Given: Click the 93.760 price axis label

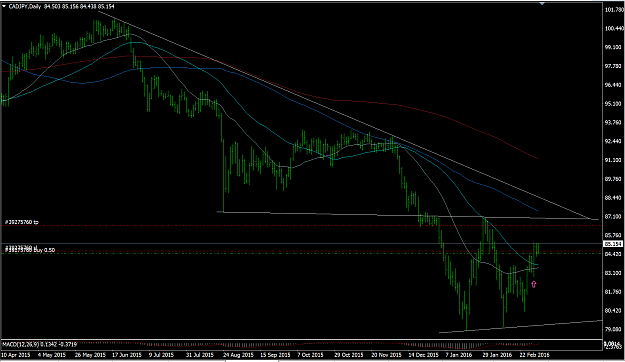Looking at the screenshot, I should (x=614, y=123).
